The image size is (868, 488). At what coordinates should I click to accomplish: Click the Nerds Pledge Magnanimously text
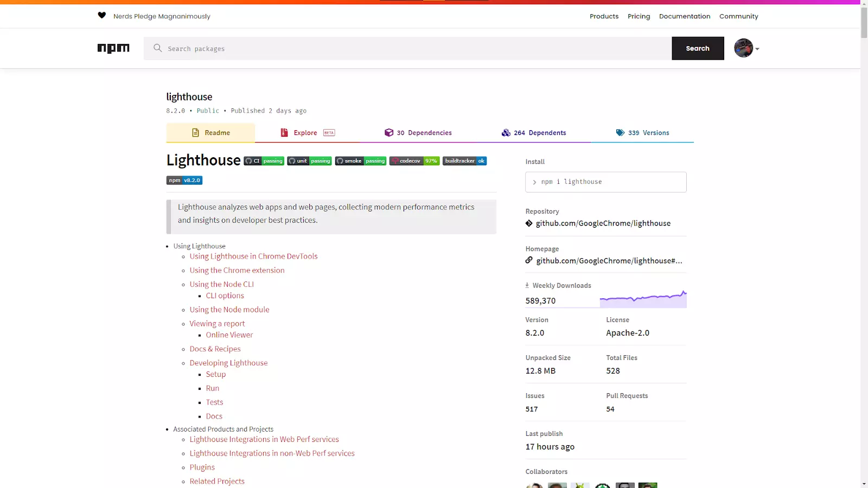162,16
